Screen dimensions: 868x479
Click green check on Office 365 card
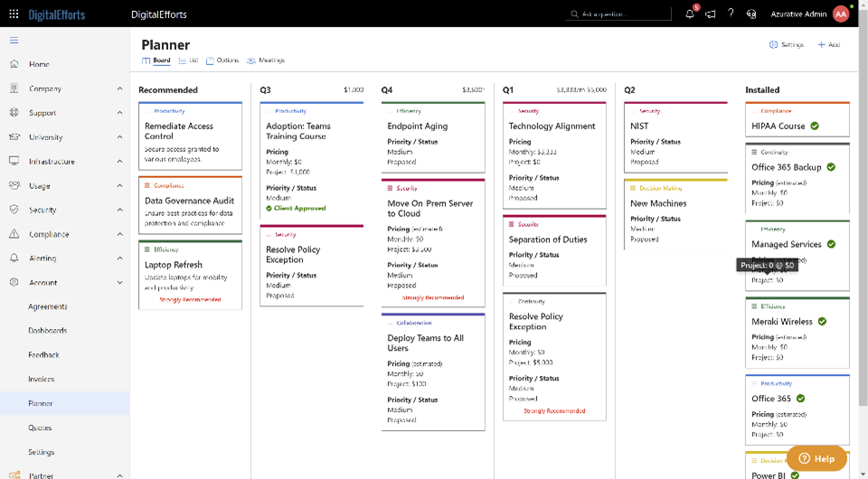[x=800, y=399]
